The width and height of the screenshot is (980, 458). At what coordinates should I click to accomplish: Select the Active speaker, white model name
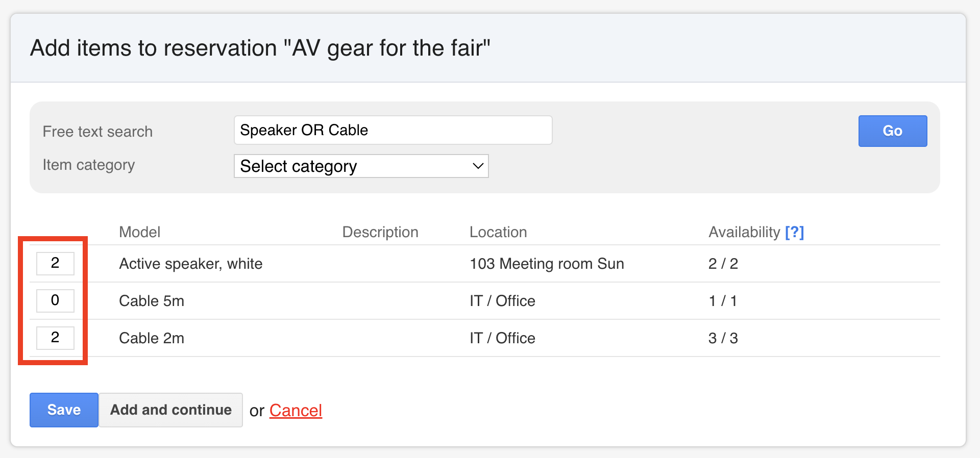click(x=190, y=264)
